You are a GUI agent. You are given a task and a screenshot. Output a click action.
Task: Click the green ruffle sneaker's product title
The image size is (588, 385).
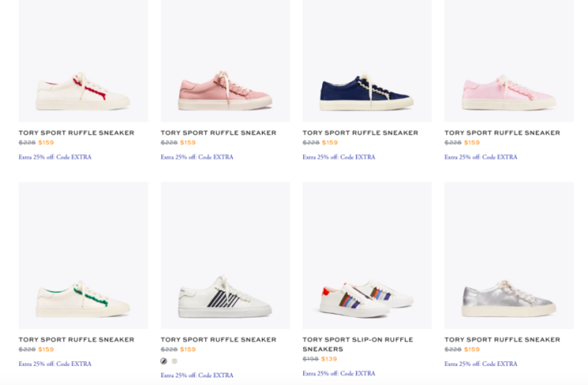[x=77, y=340]
